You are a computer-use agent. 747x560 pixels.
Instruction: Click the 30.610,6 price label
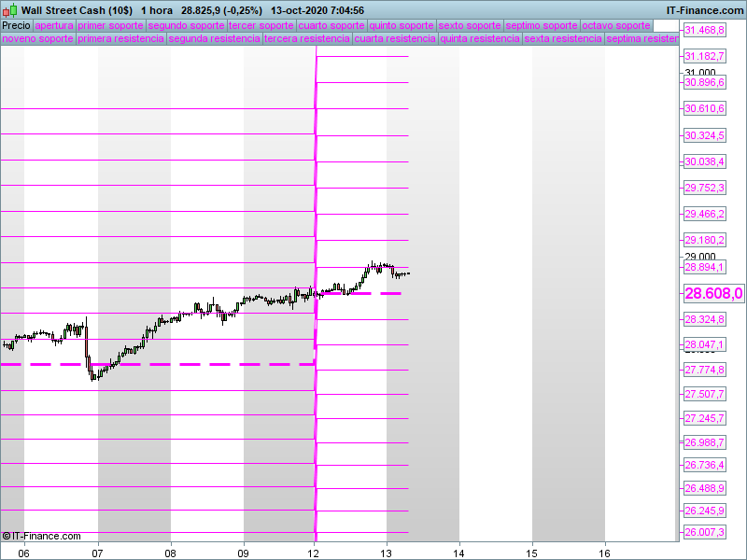click(x=705, y=108)
